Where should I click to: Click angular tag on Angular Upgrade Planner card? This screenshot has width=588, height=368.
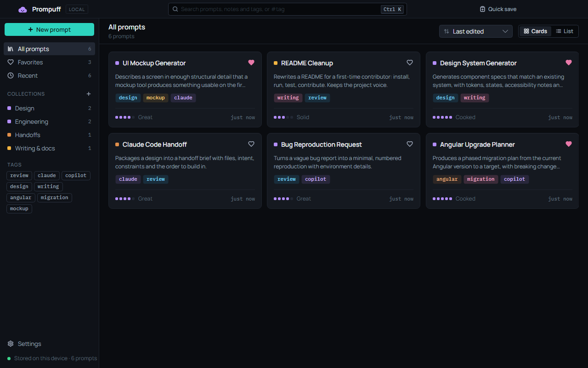pyautogui.click(x=447, y=179)
